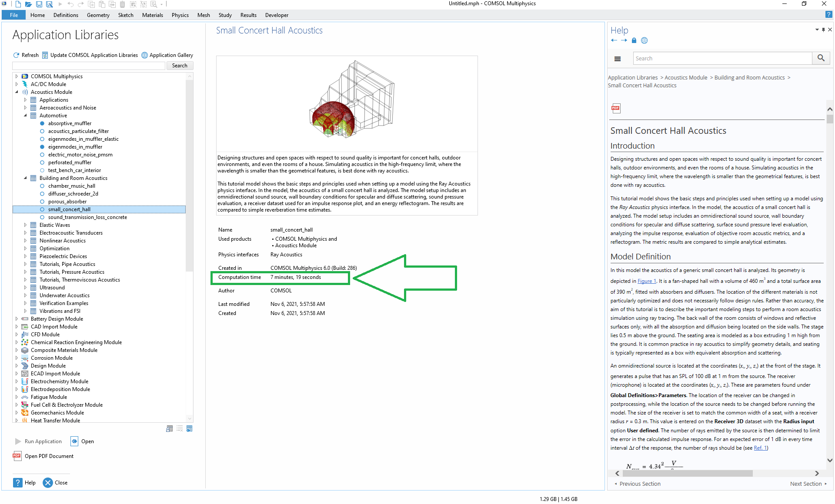Click the Help horizontal scrollbar thumb

[688, 473]
